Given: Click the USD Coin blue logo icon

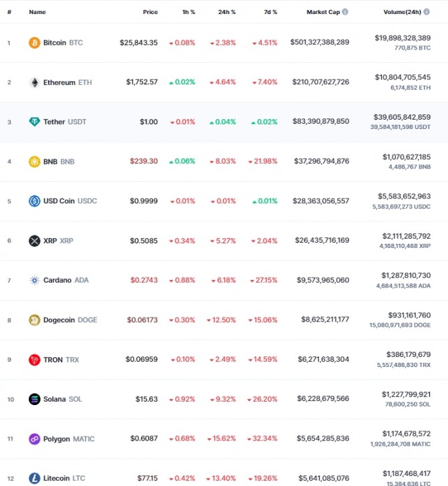Looking at the screenshot, I should click(x=34, y=201).
